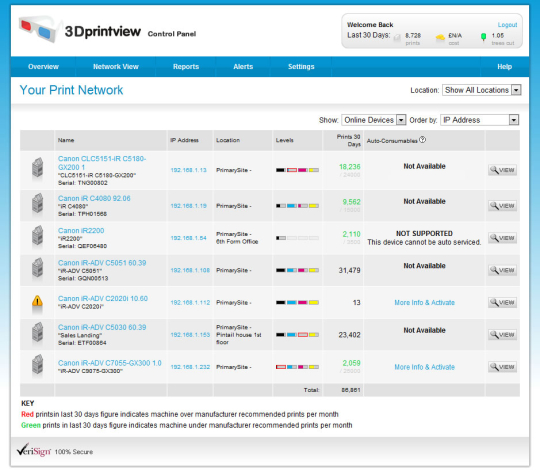Open the Canon iR C4080 92.06 link
The width and height of the screenshot is (540, 472).
coord(94,198)
